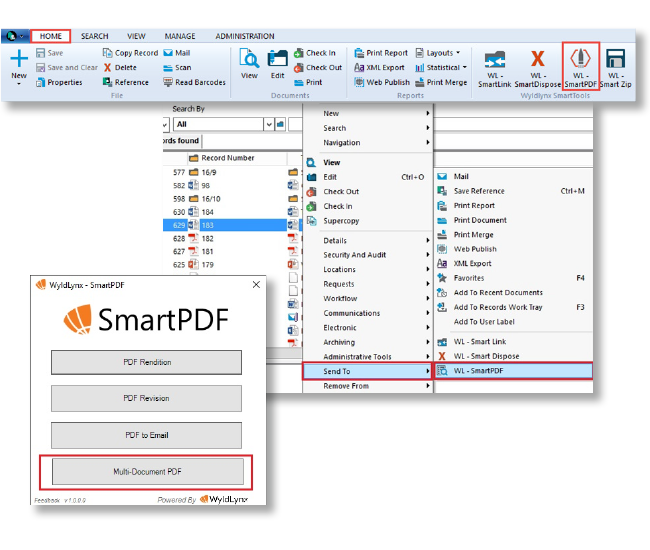This screenshot has height=550, width=650.
Task: Select Save and Clear in ribbon
Action: [67, 68]
